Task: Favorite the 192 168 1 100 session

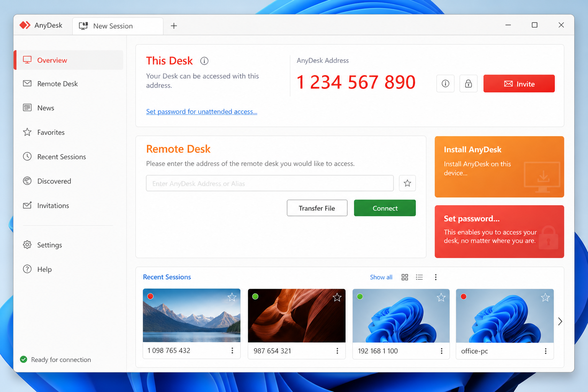Action: point(441,297)
